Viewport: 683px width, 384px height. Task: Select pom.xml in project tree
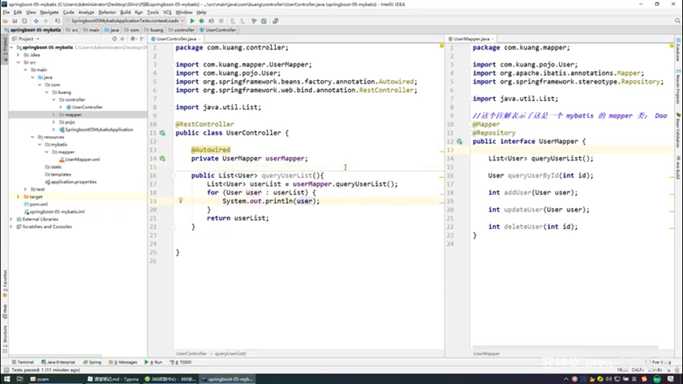coord(36,204)
